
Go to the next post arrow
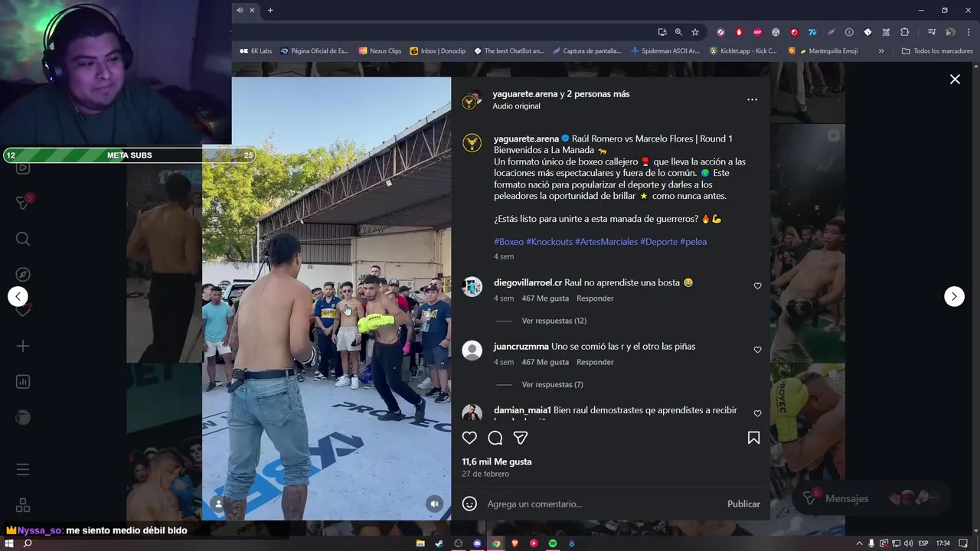(x=954, y=296)
